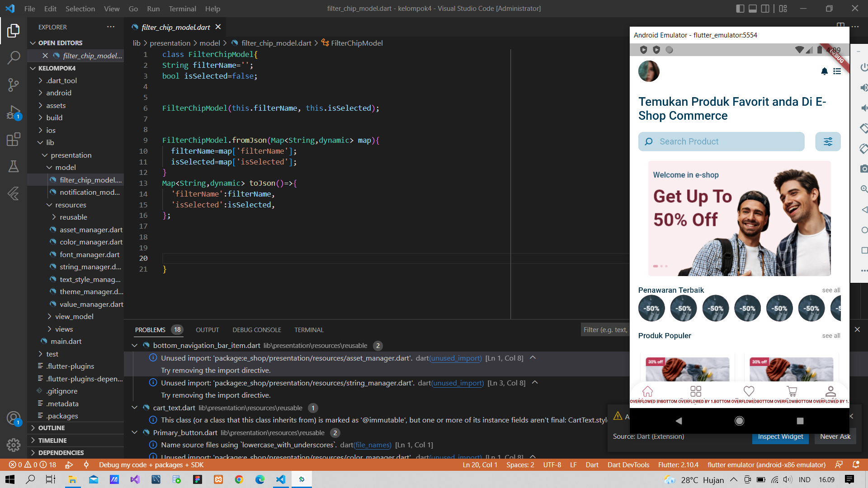868x488 pixels.
Task: Open the Extensions view
Action: coord(14,139)
